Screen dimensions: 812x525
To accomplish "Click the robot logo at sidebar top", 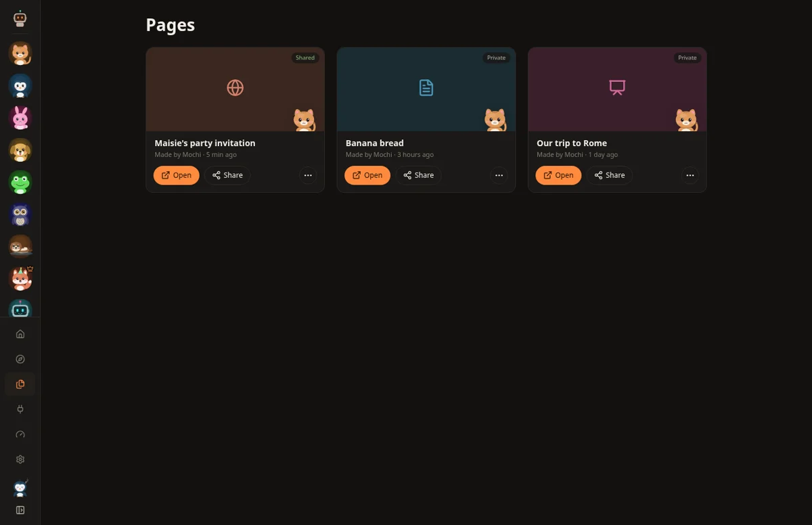I will 20,18.
